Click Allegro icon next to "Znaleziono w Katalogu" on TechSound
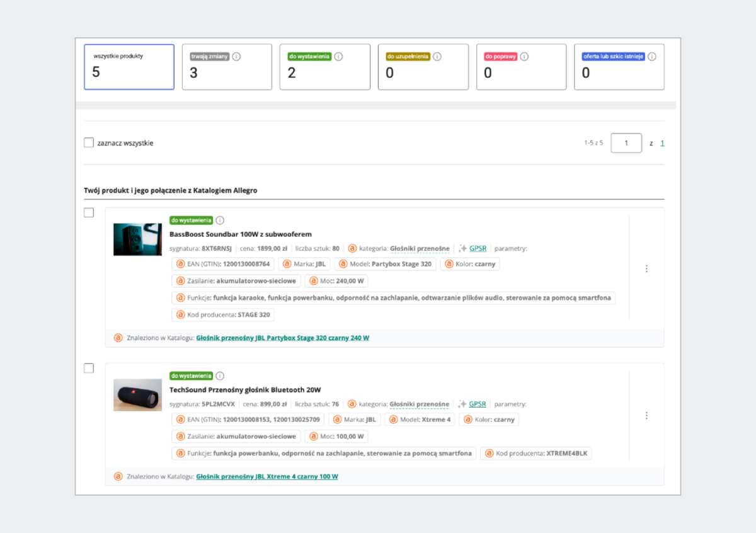756x533 pixels. (118, 476)
